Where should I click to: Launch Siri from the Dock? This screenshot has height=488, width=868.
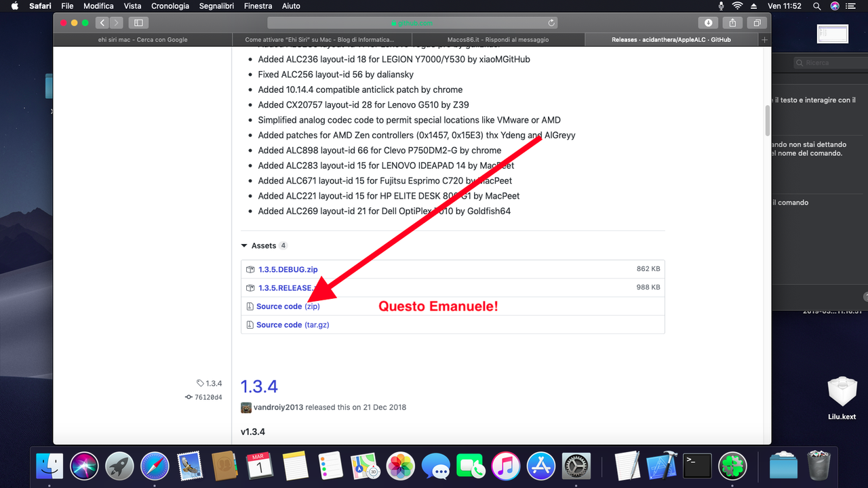click(84, 466)
